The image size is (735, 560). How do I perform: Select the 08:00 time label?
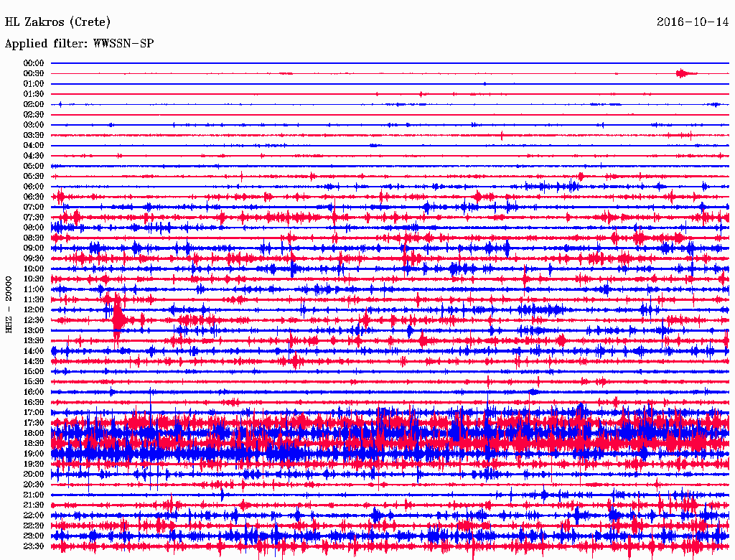tap(34, 228)
